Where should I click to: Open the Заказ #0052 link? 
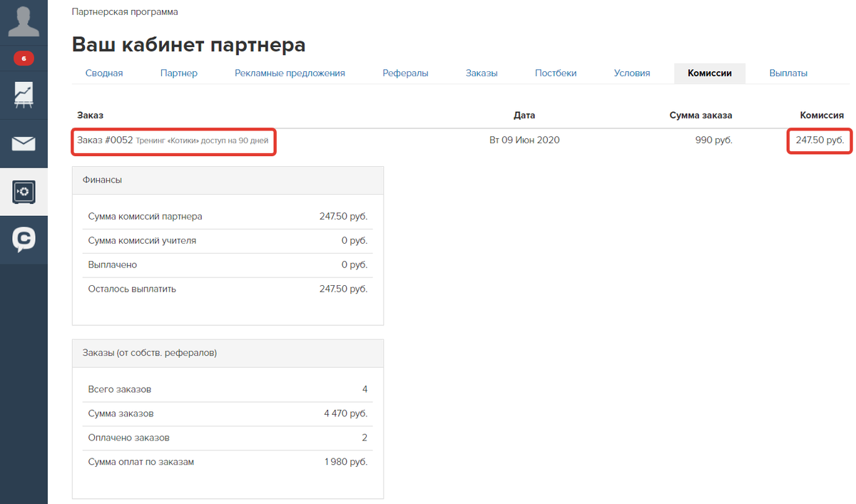point(105,140)
